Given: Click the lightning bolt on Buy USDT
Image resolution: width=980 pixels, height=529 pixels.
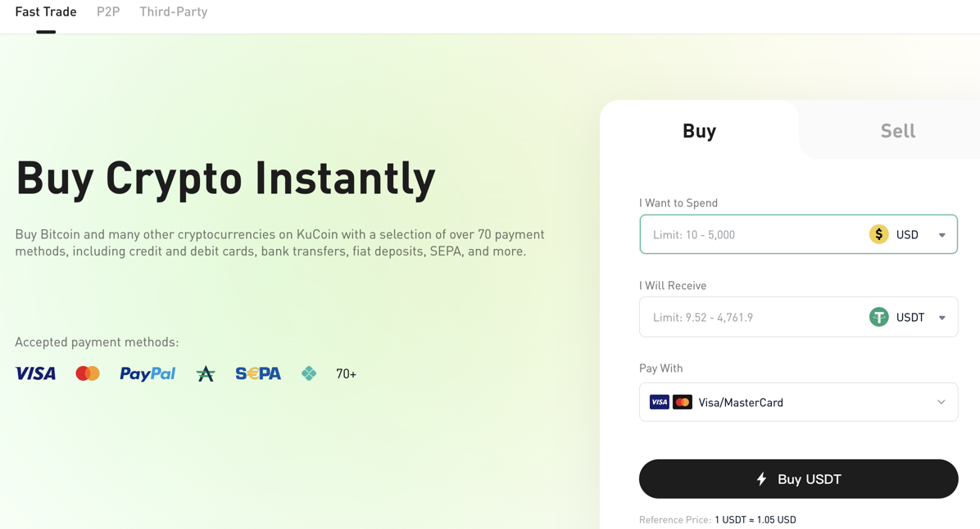Looking at the screenshot, I should [761, 479].
